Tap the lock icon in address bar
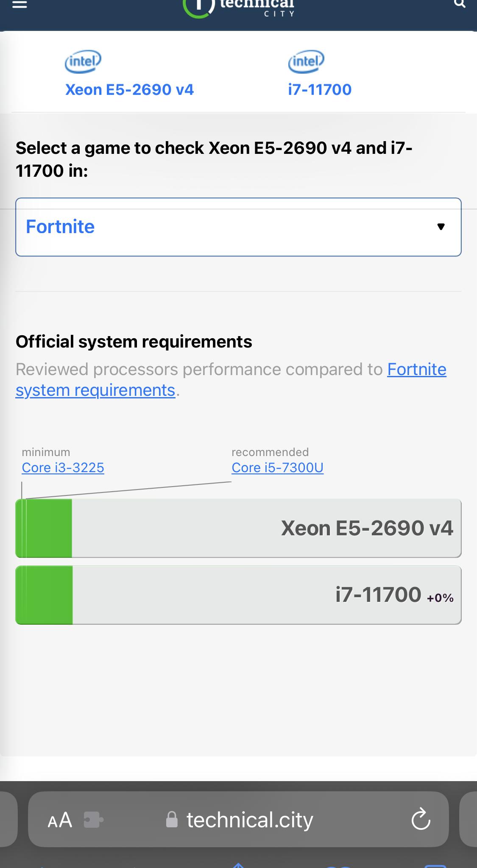 (172, 819)
